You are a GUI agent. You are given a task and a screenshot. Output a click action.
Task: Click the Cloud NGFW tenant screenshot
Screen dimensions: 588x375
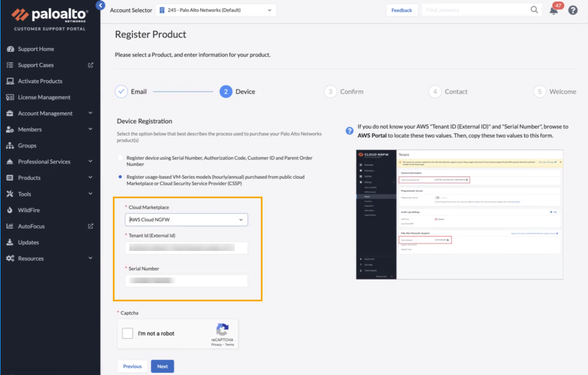pos(459,214)
